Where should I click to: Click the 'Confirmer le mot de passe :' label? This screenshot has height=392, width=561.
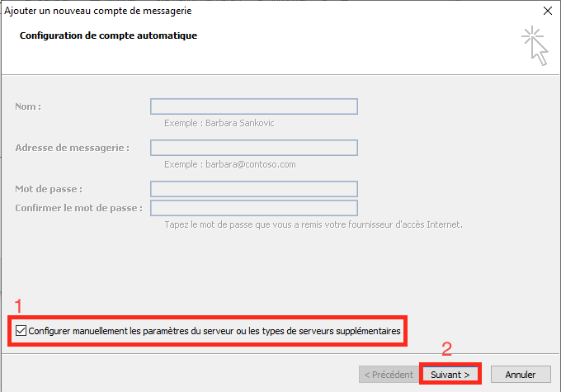[79, 208]
